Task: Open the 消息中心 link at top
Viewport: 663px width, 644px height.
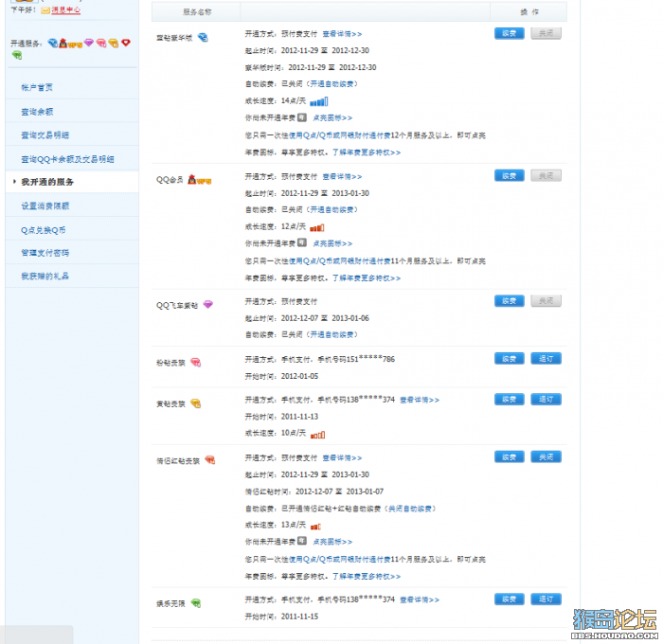Action: point(65,10)
